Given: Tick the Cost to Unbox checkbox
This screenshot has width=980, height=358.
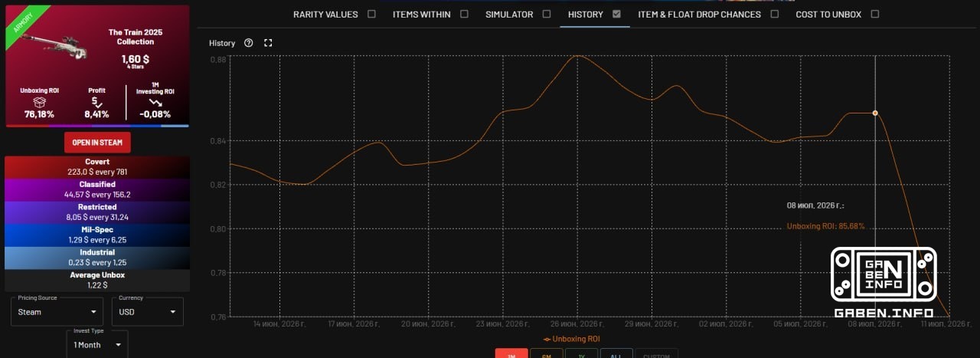Looking at the screenshot, I should tap(875, 14).
